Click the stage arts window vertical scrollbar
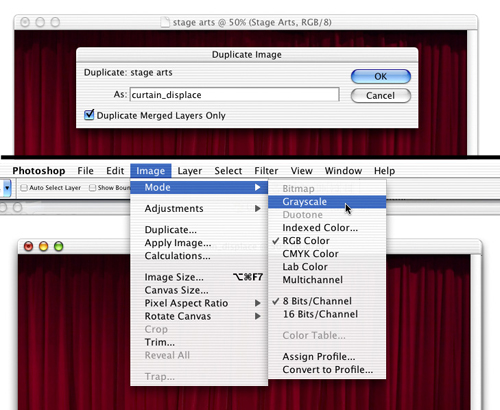The image size is (500, 410). click(x=472, y=92)
